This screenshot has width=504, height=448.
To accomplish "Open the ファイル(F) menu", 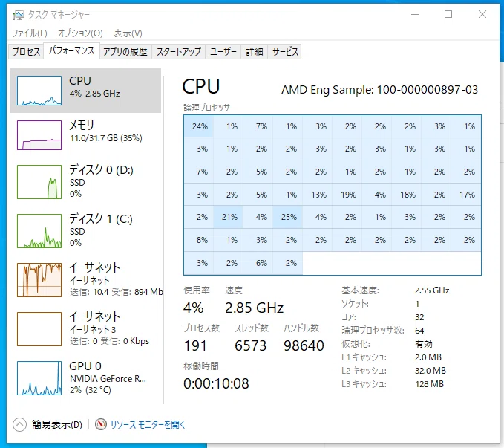I will point(30,33).
